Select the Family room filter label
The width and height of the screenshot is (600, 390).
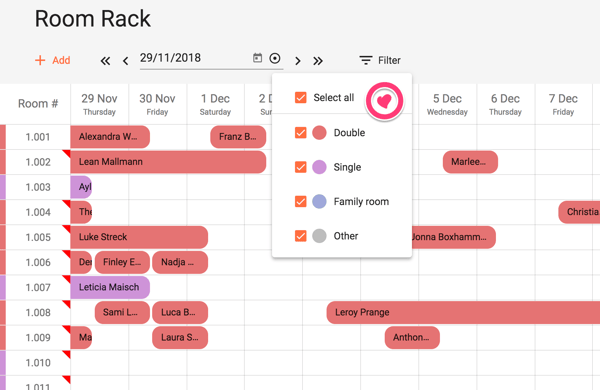pos(361,202)
